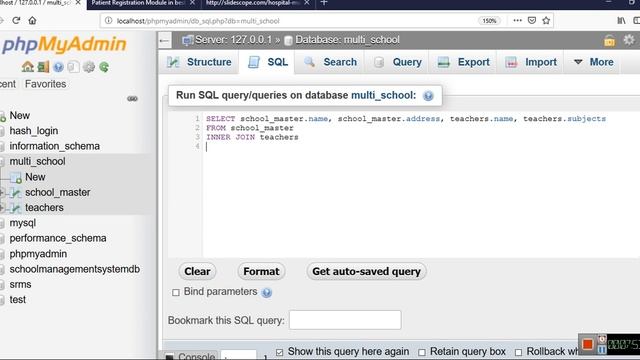Image resolution: width=640 pixels, height=360 pixels.
Task: Open help icon beside query title
Action: point(428,96)
